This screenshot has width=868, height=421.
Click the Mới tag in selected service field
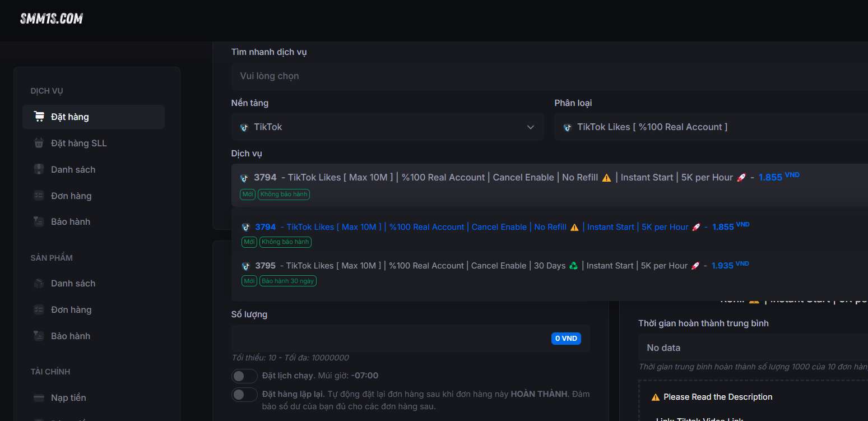pyautogui.click(x=248, y=195)
